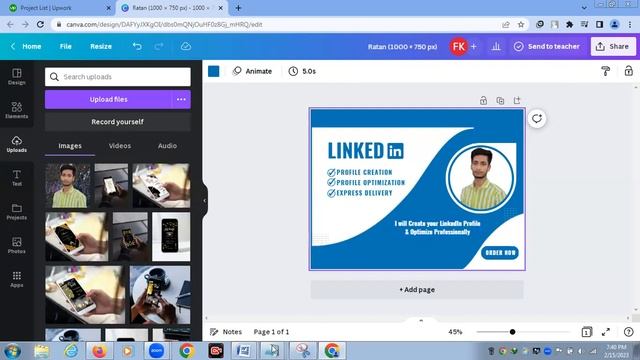Open the Text panel
Screen dimensions: 640x360
tap(17, 178)
